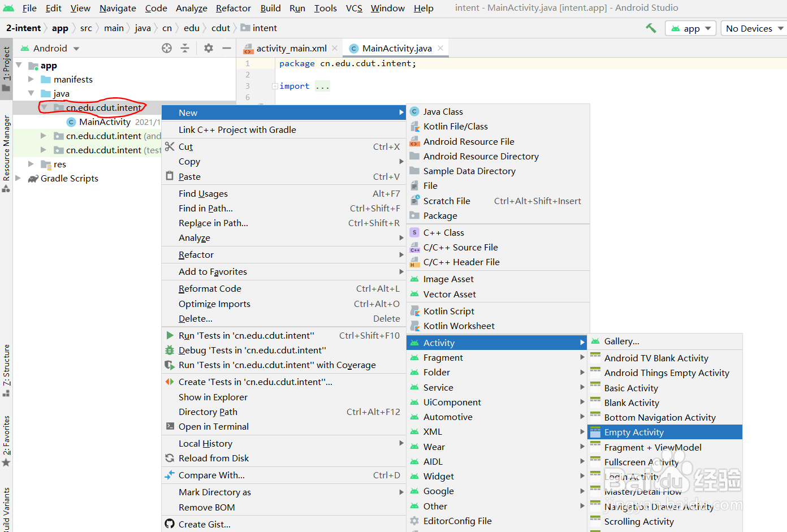Viewport: 787px width, 532px height.
Task: Click the Java Class icon in New submenu
Action: [414, 111]
